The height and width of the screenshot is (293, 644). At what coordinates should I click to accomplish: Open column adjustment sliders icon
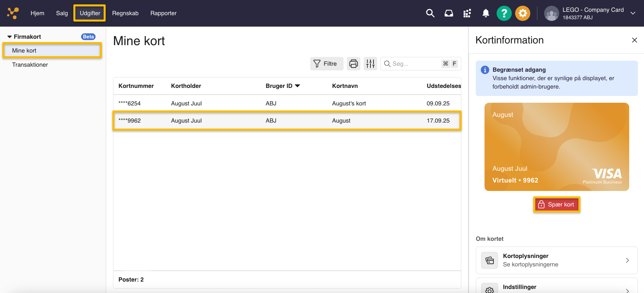tap(370, 64)
